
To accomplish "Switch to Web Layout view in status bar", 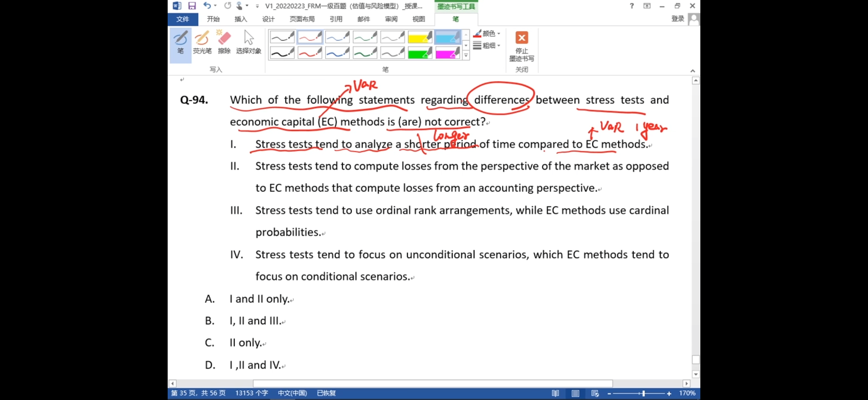I will tap(595, 393).
